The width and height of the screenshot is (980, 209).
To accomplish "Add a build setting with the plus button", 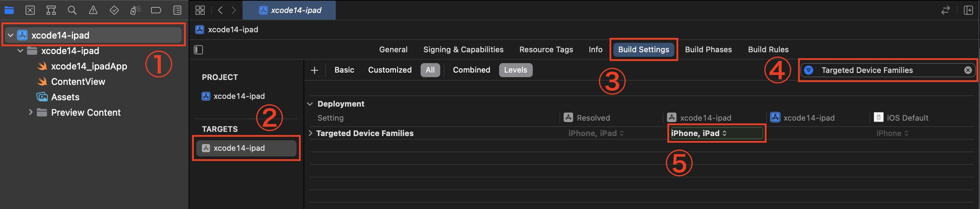I will click(314, 70).
